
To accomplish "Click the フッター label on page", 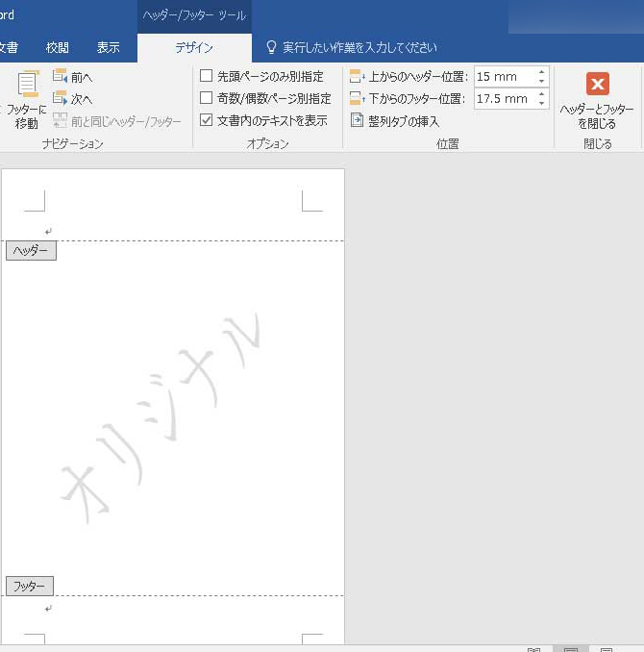I will 29,586.
